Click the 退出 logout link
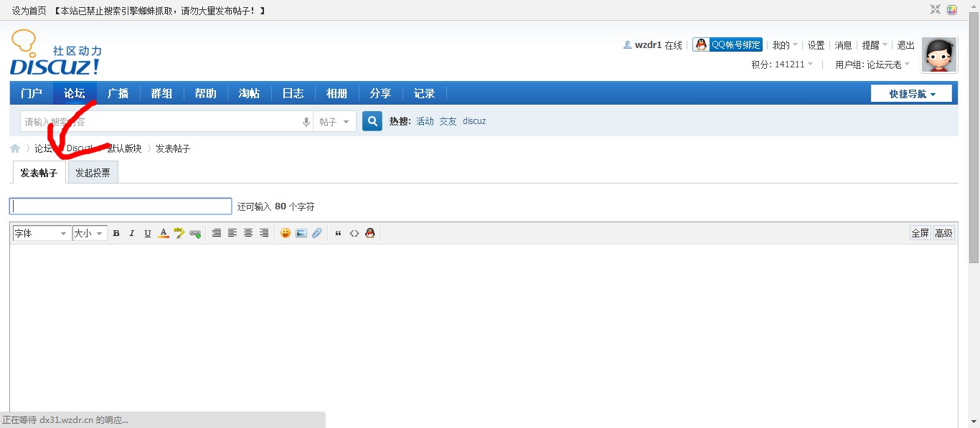The width and height of the screenshot is (980, 428). (x=906, y=45)
